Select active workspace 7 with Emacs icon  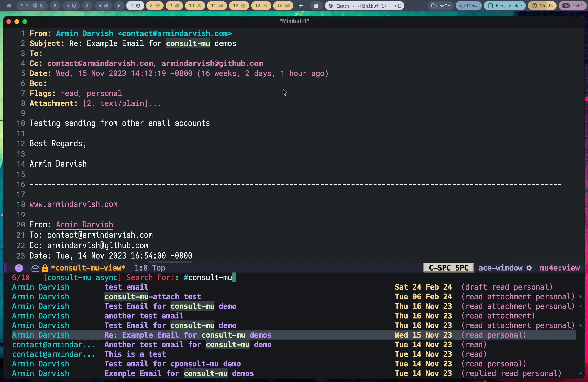135,5
